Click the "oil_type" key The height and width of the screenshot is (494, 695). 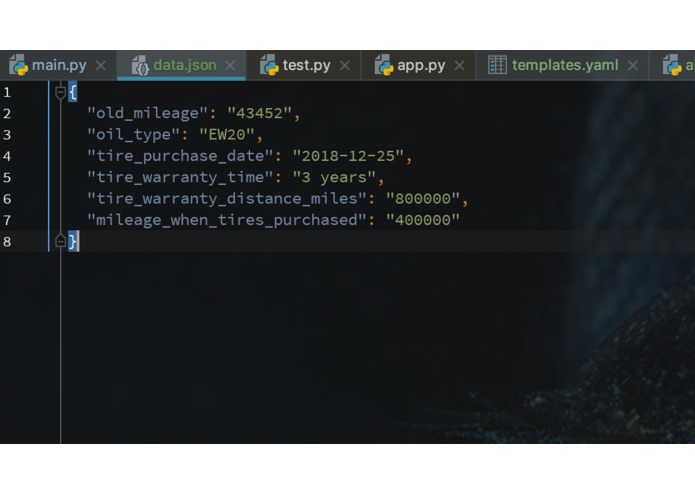tap(133, 135)
